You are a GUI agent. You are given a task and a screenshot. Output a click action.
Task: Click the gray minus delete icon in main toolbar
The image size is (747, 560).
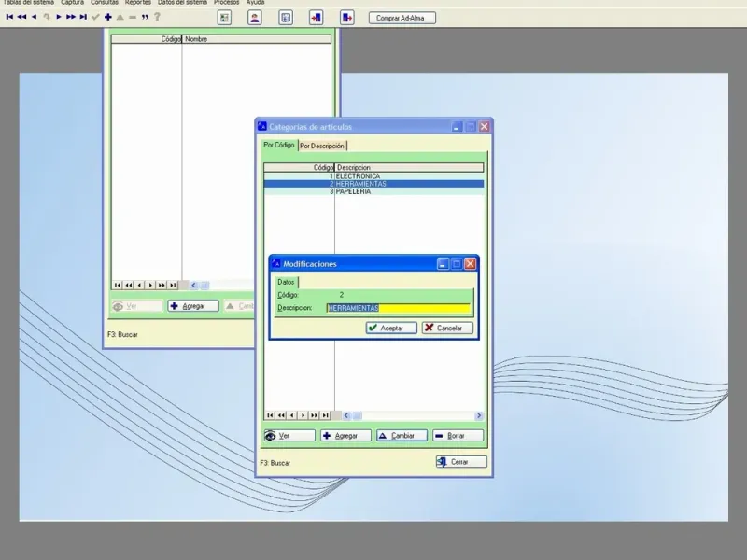click(x=133, y=17)
